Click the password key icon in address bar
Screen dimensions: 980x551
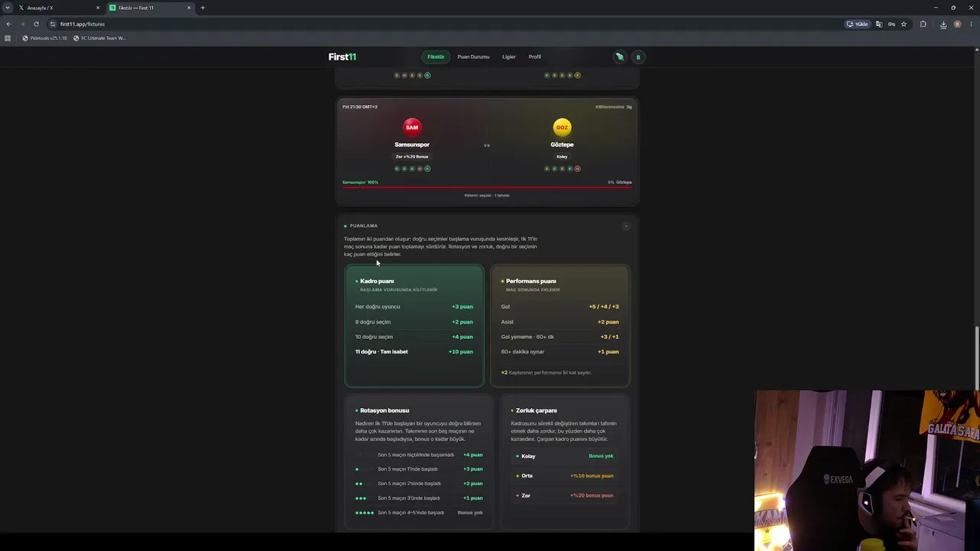tap(891, 24)
